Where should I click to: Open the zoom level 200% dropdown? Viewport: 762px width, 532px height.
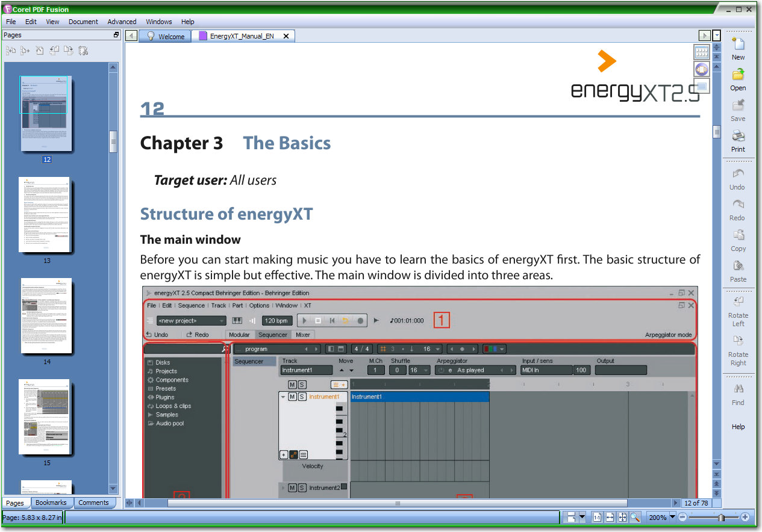(x=673, y=517)
